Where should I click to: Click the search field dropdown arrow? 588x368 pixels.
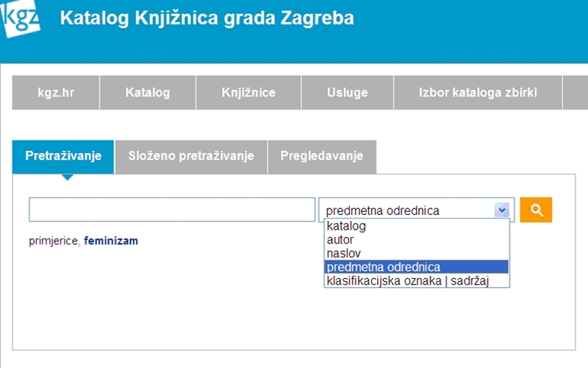tap(502, 210)
